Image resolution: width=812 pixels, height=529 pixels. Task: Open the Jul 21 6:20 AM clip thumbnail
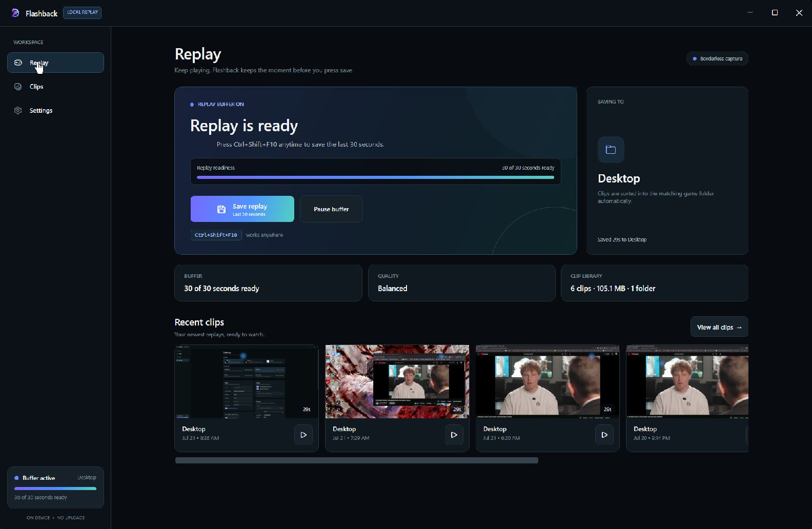[547, 381]
